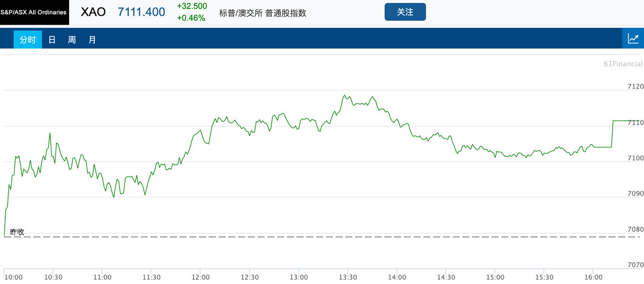The width and height of the screenshot is (644, 284).
Task: Click the 14:30 time axis label
Action: coord(446,277)
